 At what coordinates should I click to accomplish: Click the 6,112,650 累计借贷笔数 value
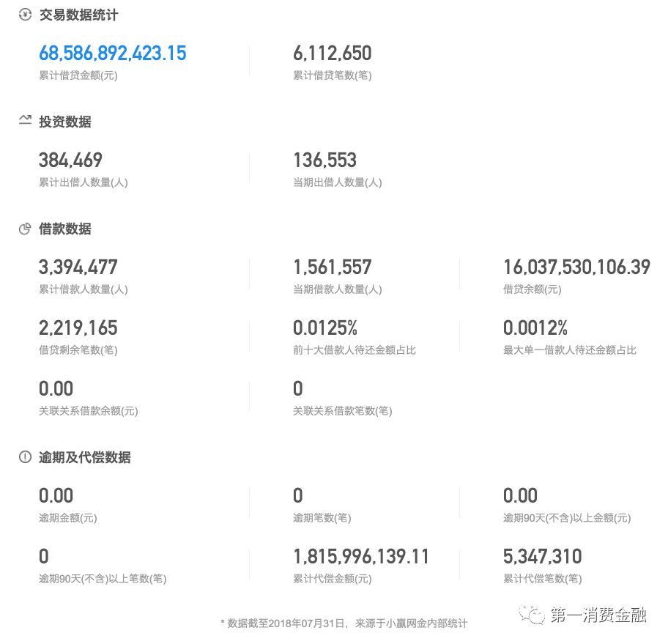pos(333,53)
